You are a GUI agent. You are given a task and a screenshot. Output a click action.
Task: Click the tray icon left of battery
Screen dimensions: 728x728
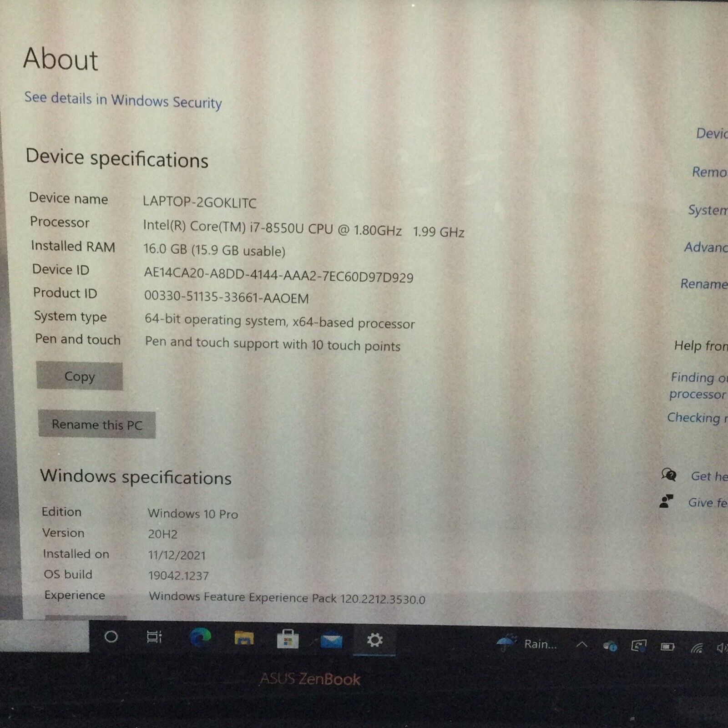[639, 646]
